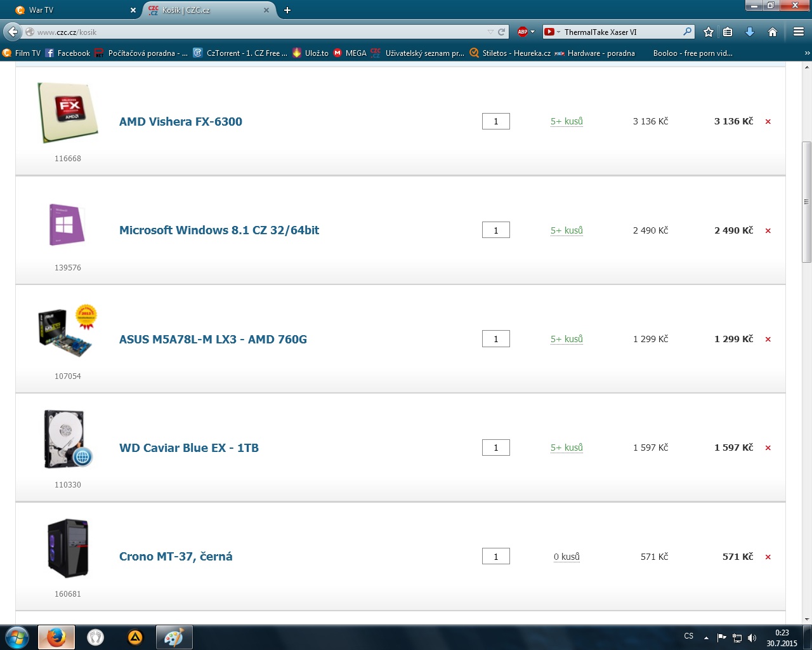Open the MEGA bookmark
Image resolution: width=812 pixels, height=650 pixels.
point(350,53)
